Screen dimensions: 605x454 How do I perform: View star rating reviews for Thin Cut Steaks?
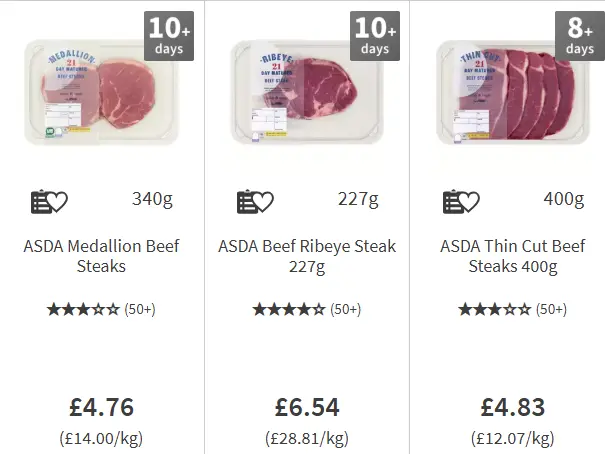513,309
